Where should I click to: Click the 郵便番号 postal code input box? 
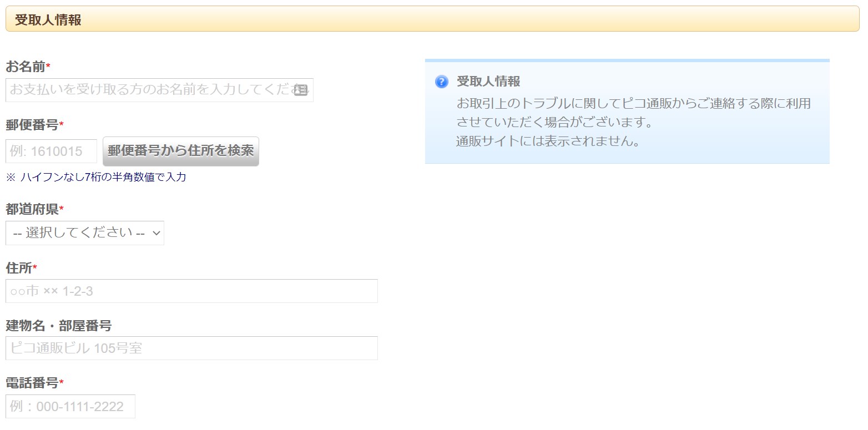point(51,151)
